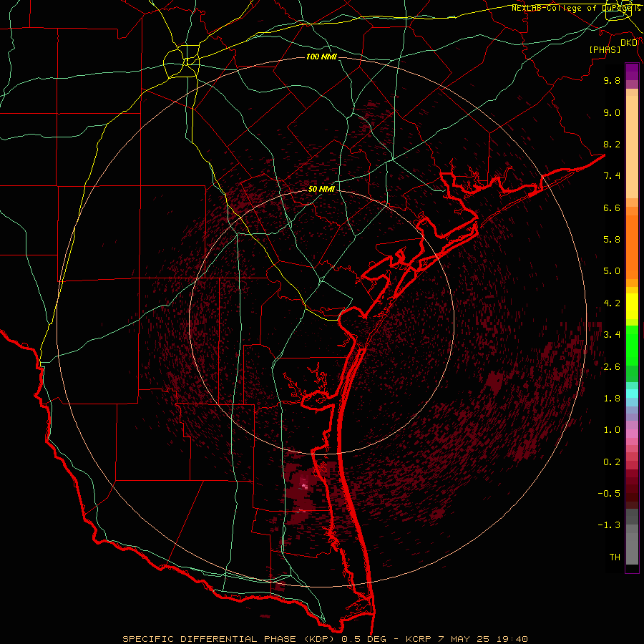The width and height of the screenshot is (644, 644).
Task: Click the 5.8 color bar value
Action: (612, 240)
